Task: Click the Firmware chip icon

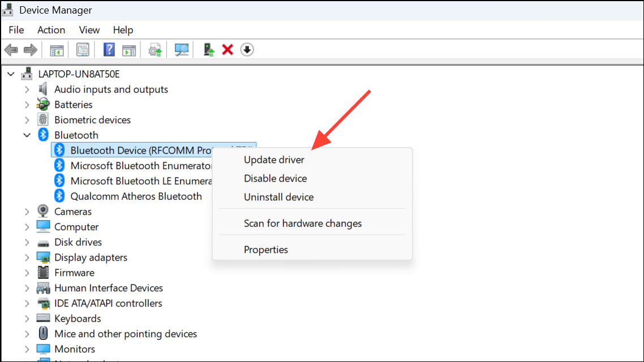Action: 43,273
